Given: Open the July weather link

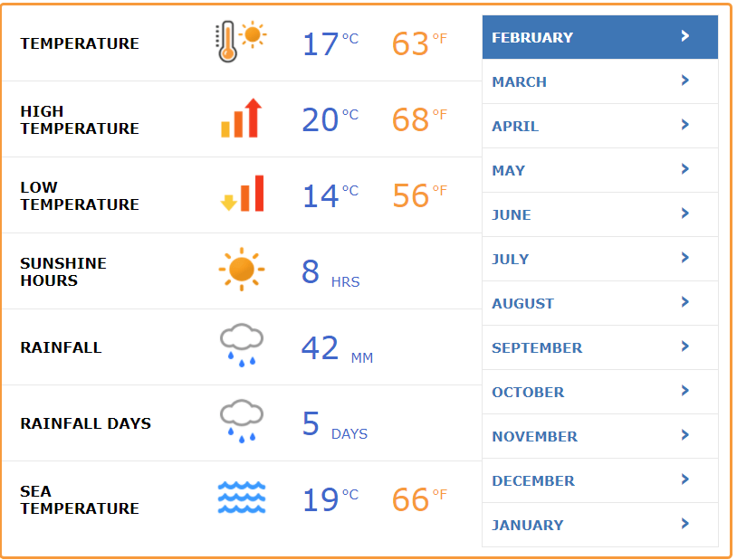Looking at the screenshot, I should tap(510, 259).
